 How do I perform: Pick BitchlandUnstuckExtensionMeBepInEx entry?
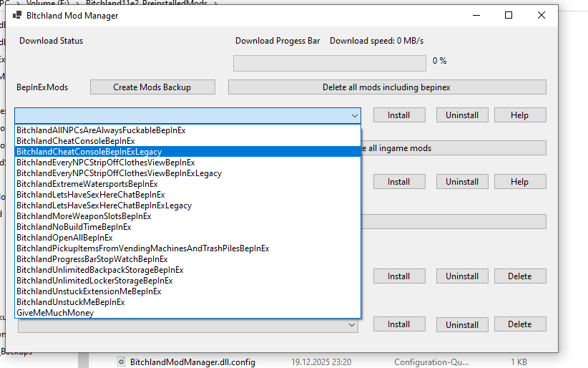click(187, 291)
